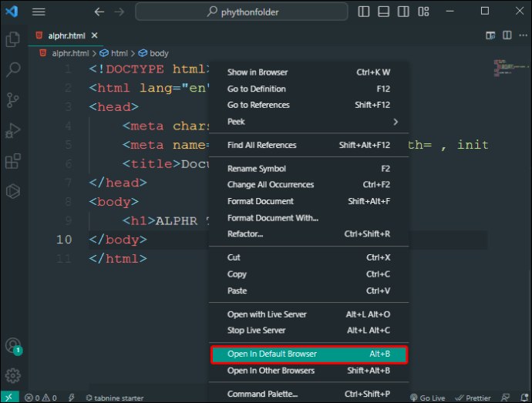Screen dimensions: 532x403
Task: Click the phythonfolder command center search
Action: [241, 12]
